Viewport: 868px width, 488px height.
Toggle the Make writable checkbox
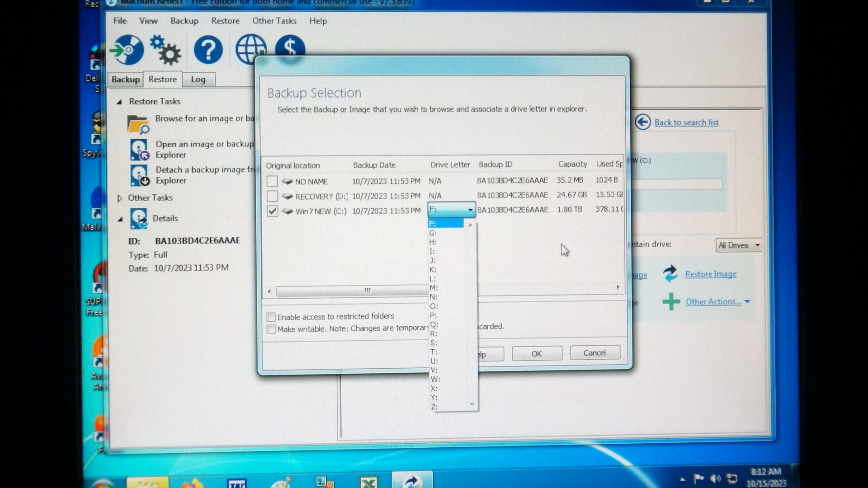tap(271, 329)
